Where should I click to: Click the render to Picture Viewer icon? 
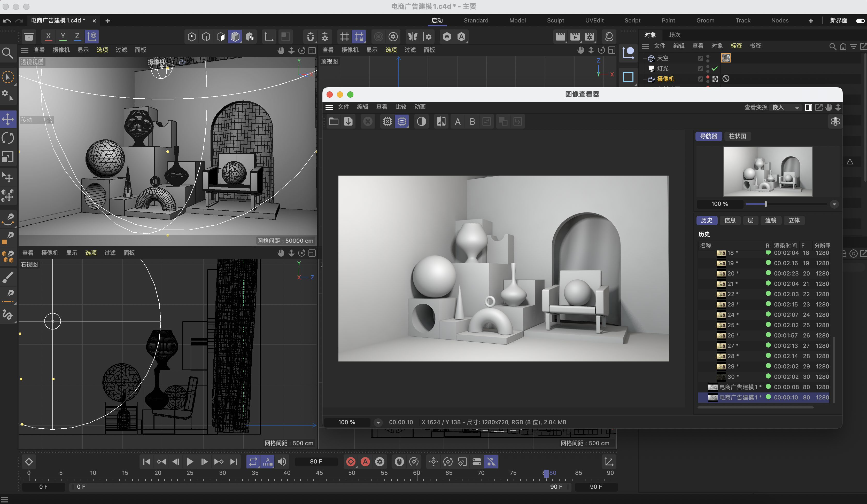pos(575,36)
